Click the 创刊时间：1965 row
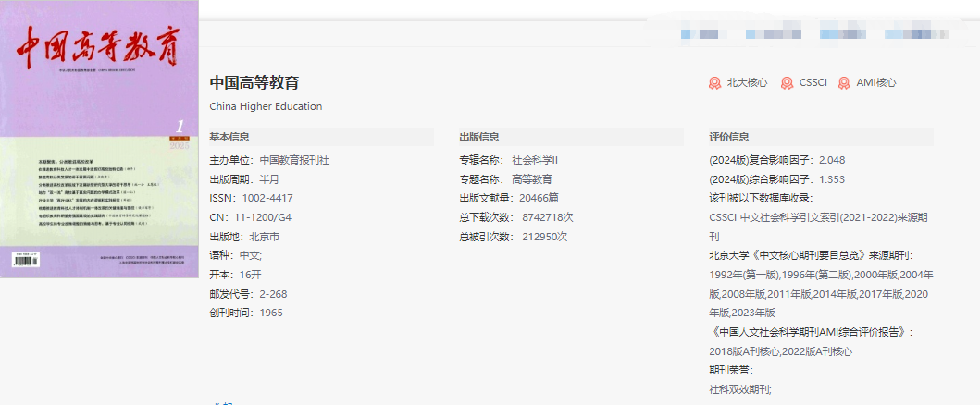This screenshot has height=405, width=980. point(246,313)
